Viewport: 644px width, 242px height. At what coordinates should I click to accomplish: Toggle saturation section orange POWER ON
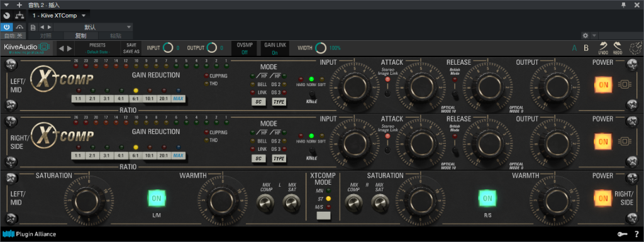[x=603, y=198]
